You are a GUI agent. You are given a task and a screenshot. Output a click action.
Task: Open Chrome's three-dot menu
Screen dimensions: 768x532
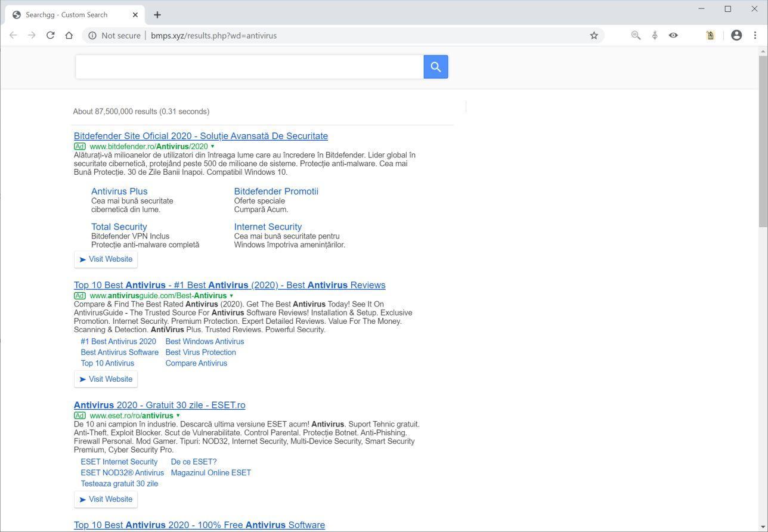click(x=755, y=35)
